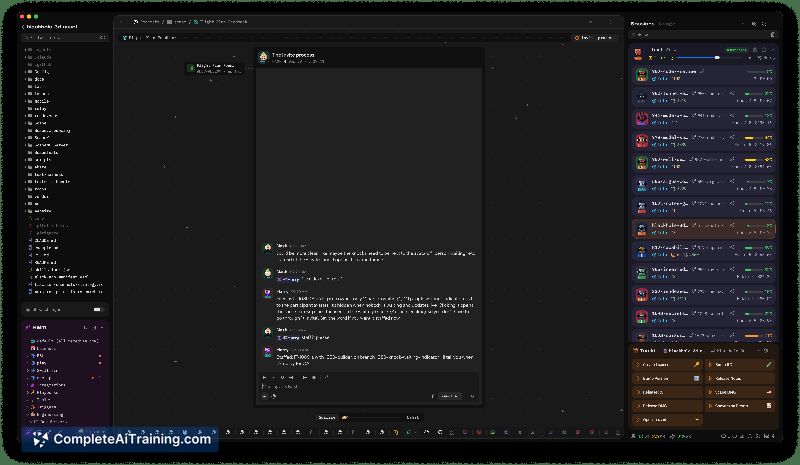This screenshot has width=800, height=465.
Task: Select the middle breadcrumb folder in the top bar
Action: 177,22
